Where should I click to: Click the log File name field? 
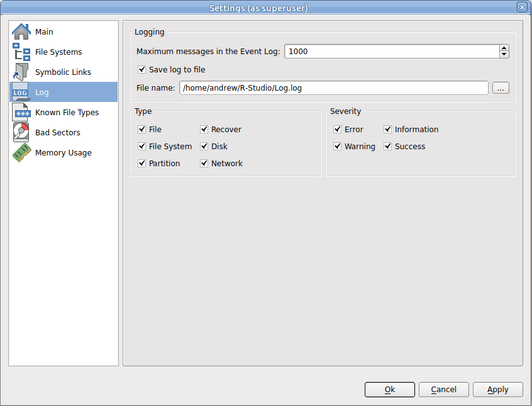[x=333, y=89]
